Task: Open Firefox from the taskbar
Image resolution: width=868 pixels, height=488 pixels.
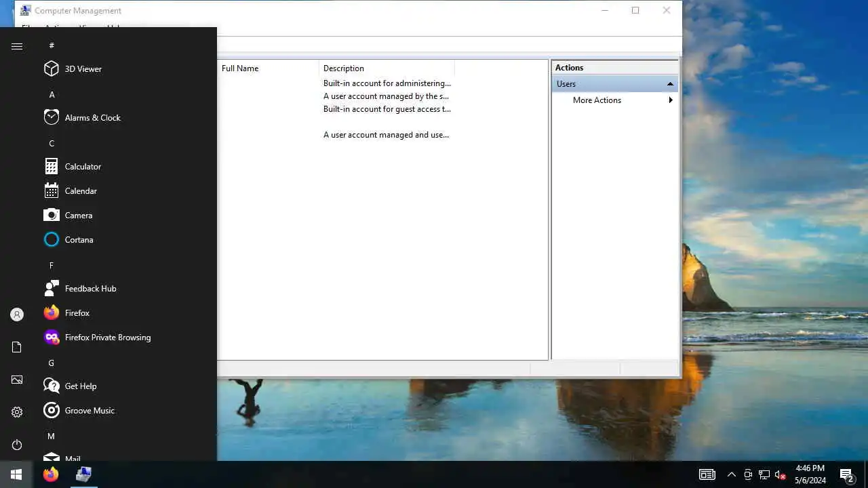Action: click(51, 474)
